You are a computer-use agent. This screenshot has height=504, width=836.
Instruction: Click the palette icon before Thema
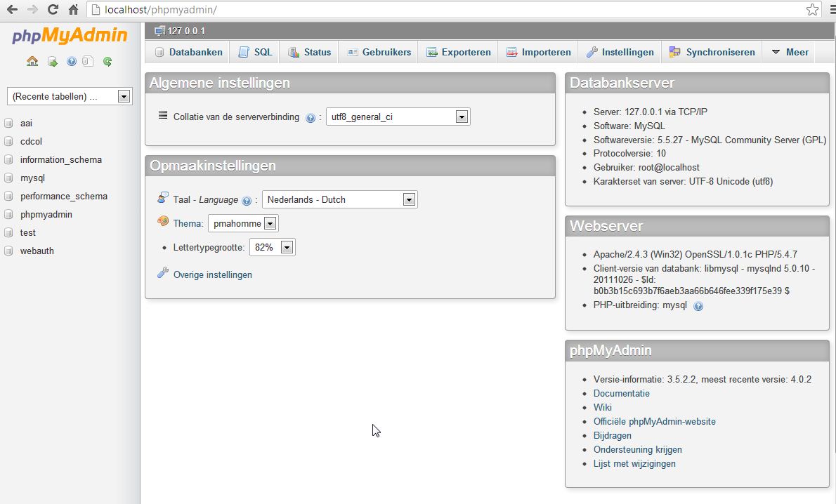click(162, 221)
